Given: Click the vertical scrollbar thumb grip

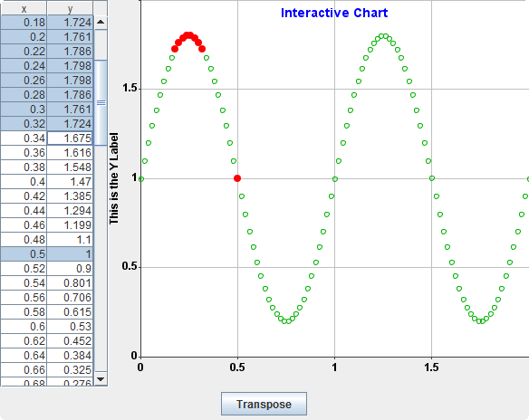Looking at the screenshot, I should tap(101, 103).
